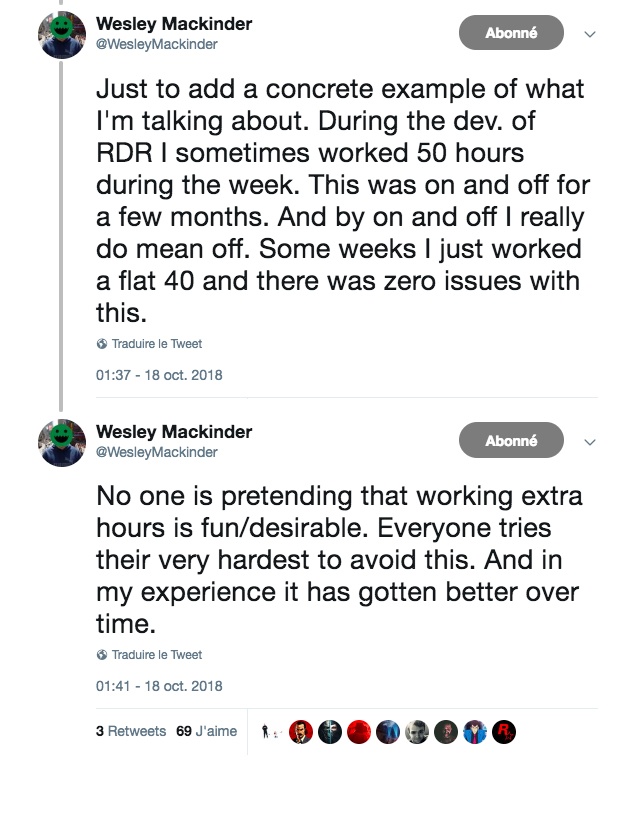Image resolution: width=625 pixels, height=840 pixels.
Task: Click the @WesleyMackinder handle on second tweet
Action: tap(156, 452)
